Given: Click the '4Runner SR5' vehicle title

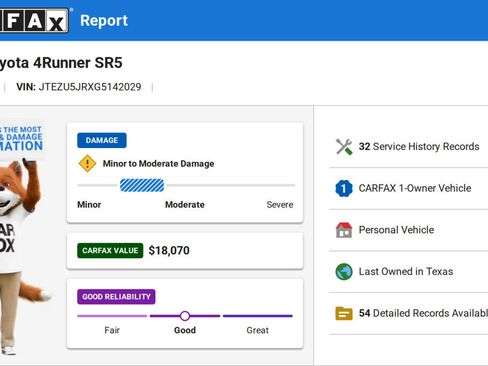Looking at the screenshot, I should click(78, 63).
